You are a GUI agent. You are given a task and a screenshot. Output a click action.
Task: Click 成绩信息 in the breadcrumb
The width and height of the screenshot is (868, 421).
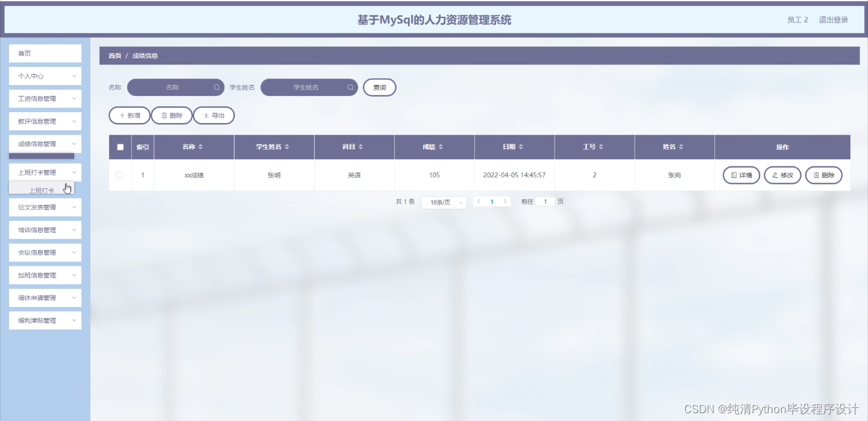pos(145,55)
